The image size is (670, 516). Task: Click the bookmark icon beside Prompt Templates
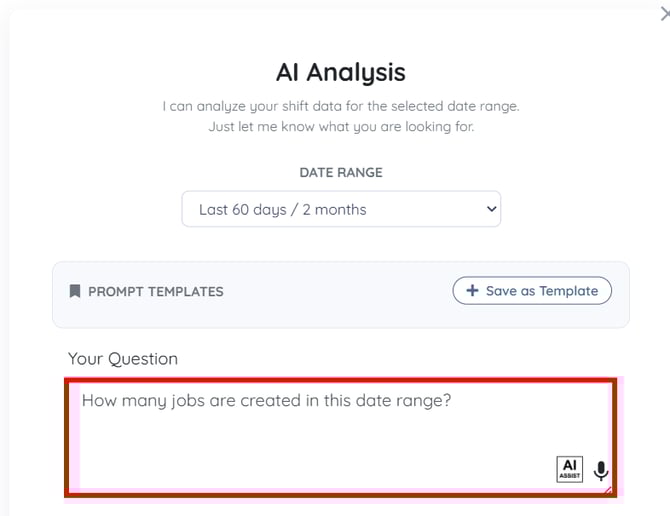[x=75, y=292]
